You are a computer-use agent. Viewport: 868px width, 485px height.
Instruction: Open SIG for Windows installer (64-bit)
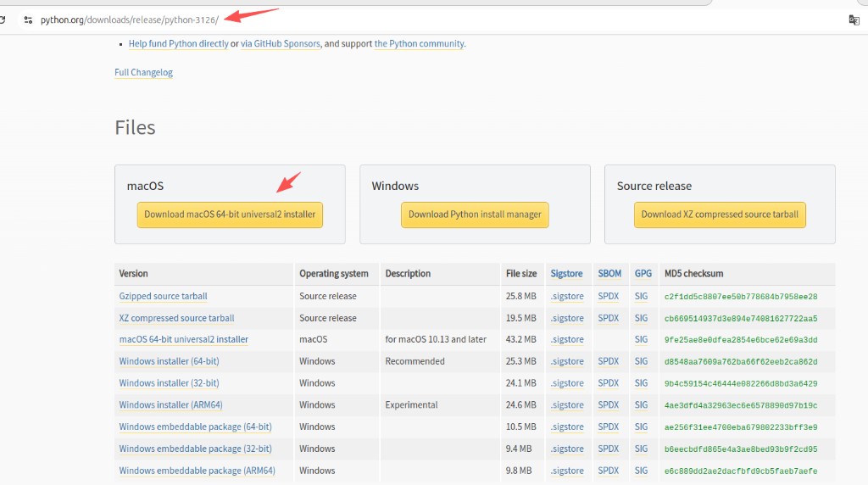tap(641, 361)
